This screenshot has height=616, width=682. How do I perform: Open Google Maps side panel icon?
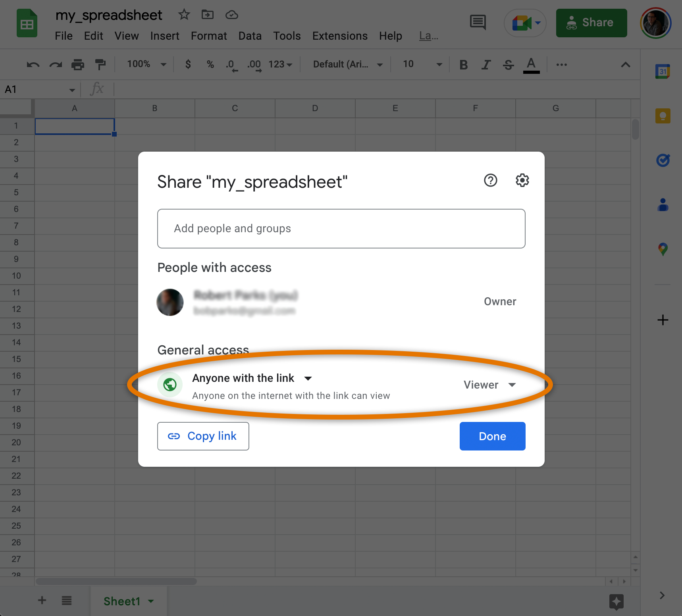[663, 249]
